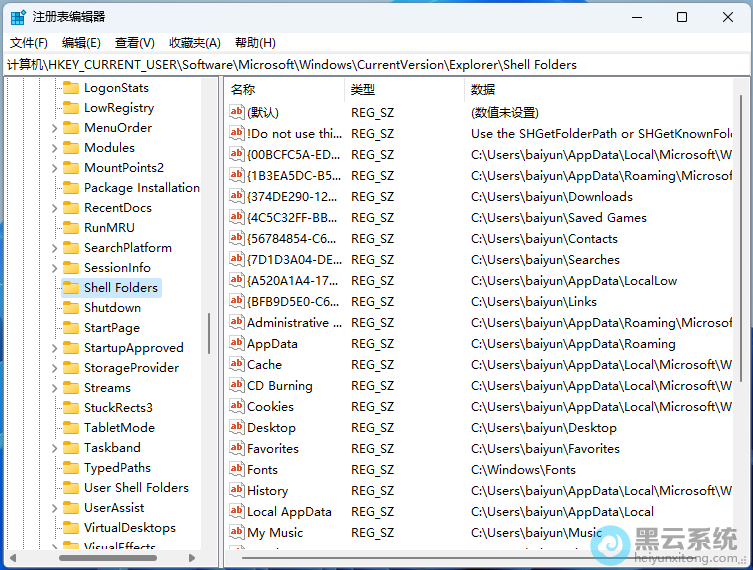Open the 收藏夹(A) menu

pyautogui.click(x=194, y=43)
